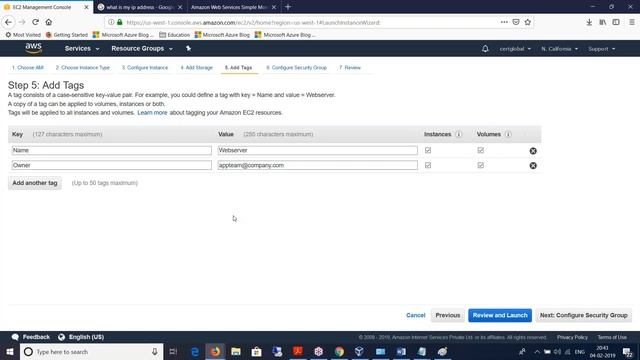Go to step 6 Configure Security Group
This screenshot has height=360, width=640.
coord(296,67)
